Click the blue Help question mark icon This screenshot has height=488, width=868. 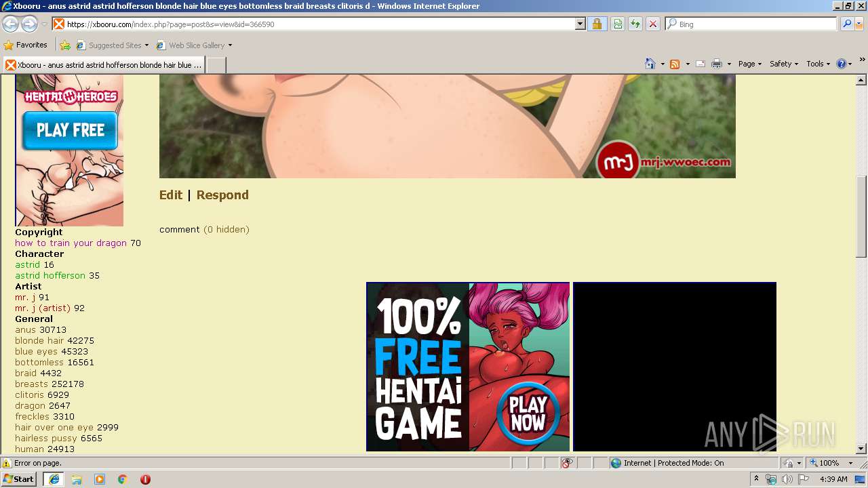[x=841, y=64]
